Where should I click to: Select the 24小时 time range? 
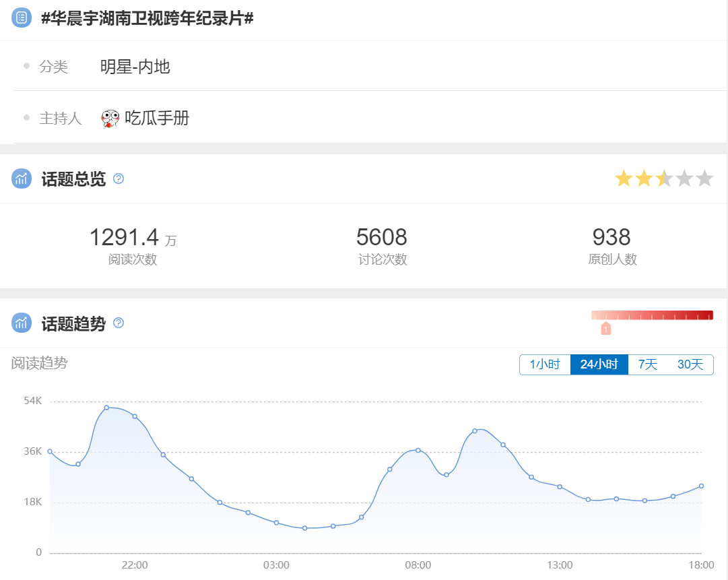coord(599,364)
